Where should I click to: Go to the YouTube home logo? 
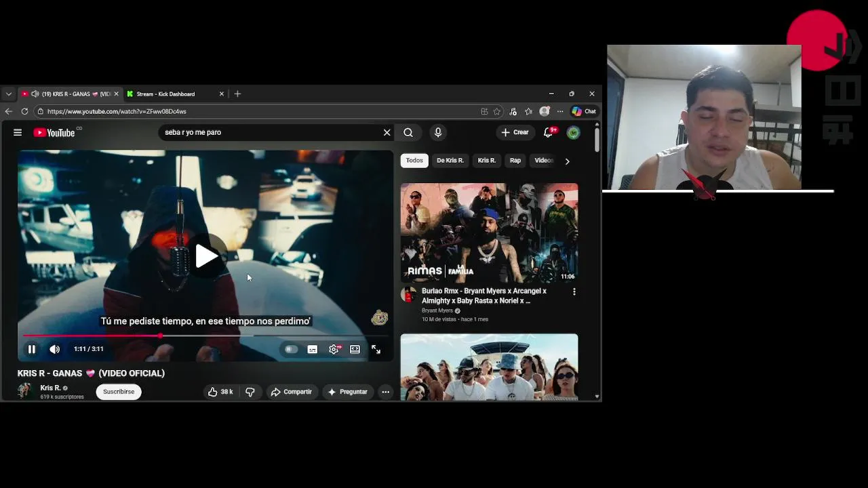point(54,133)
